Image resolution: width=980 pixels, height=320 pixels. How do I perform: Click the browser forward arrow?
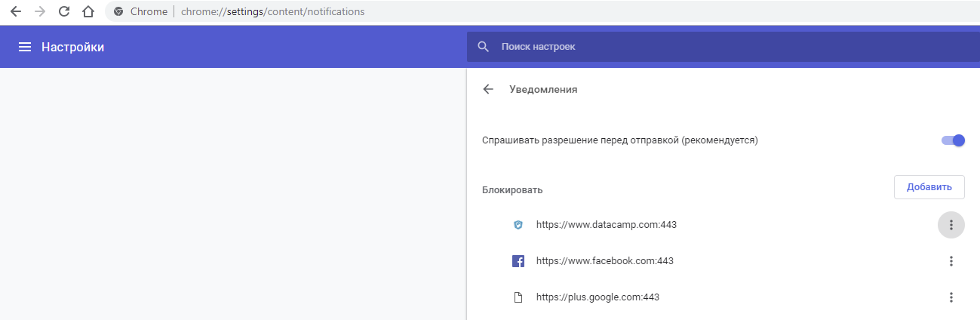pyautogui.click(x=40, y=11)
